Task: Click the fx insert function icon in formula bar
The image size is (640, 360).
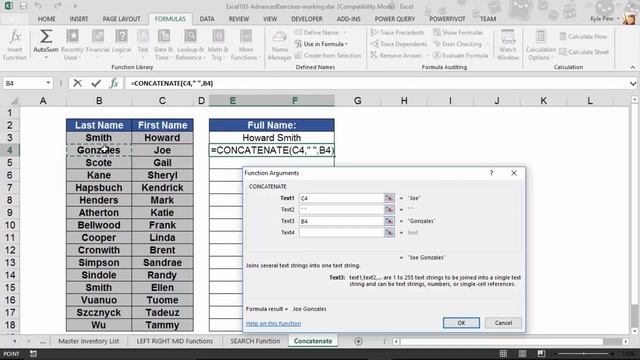Action: 114,83
